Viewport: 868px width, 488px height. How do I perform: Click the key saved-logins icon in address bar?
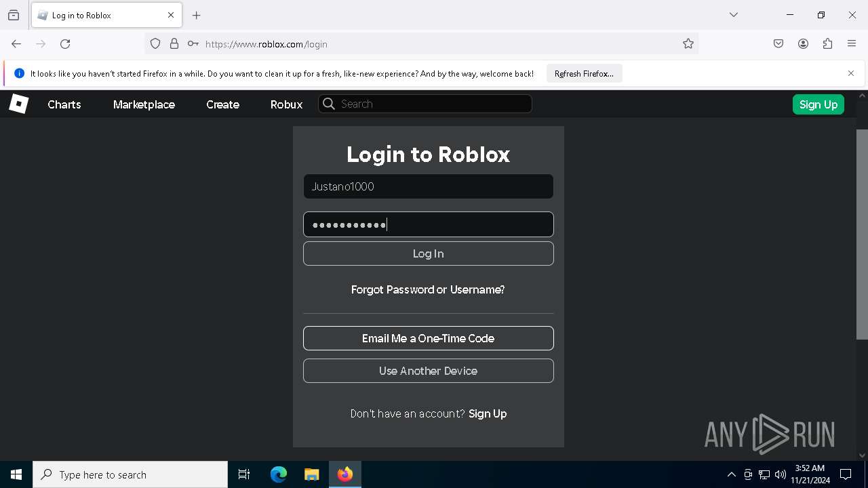pyautogui.click(x=193, y=44)
